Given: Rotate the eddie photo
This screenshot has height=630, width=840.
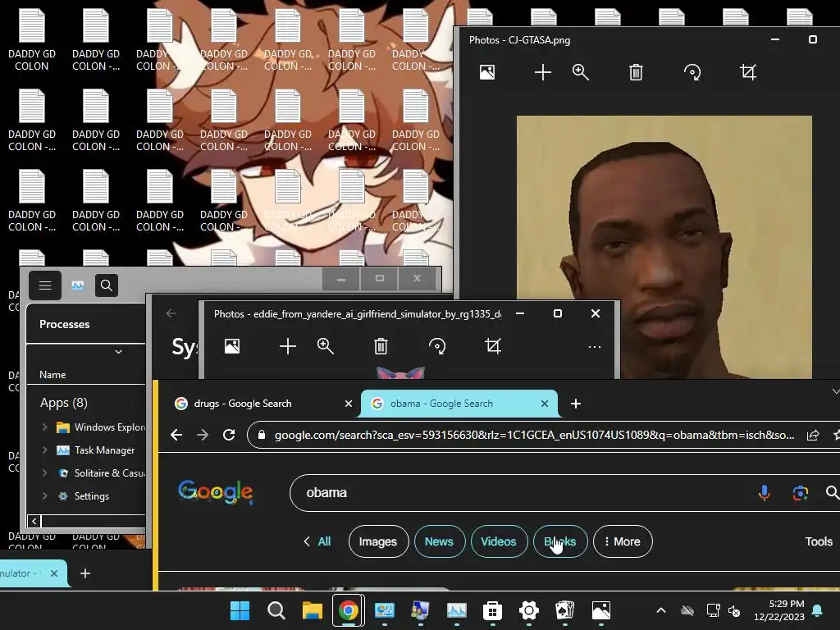Looking at the screenshot, I should 437,346.
